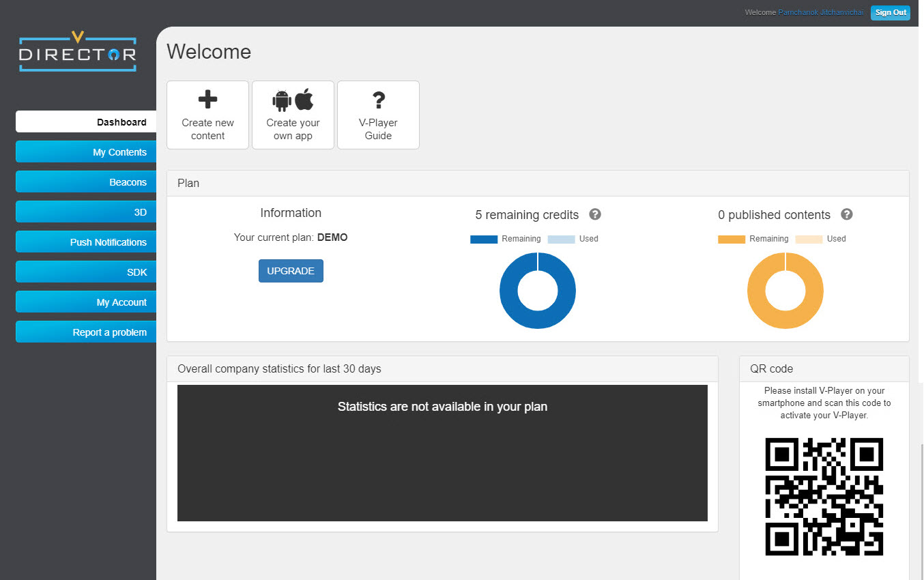
Task: Open the Dashboard menu item
Action: 86,122
